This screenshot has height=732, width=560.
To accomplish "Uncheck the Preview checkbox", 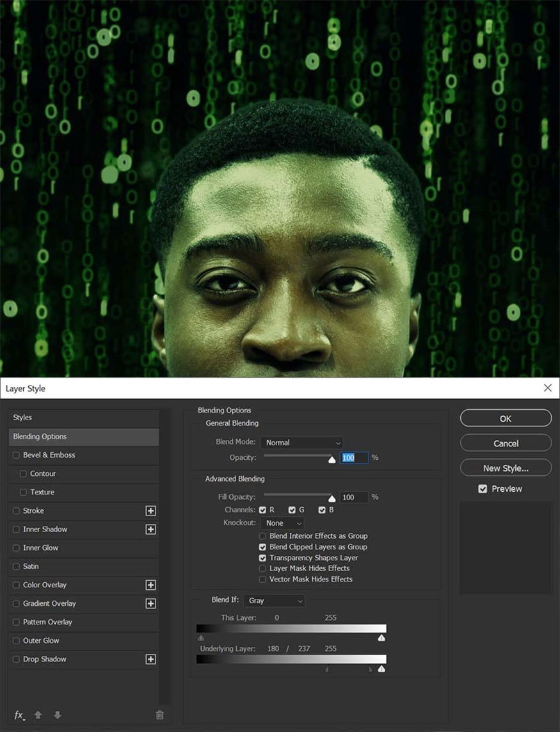I will [x=483, y=489].
